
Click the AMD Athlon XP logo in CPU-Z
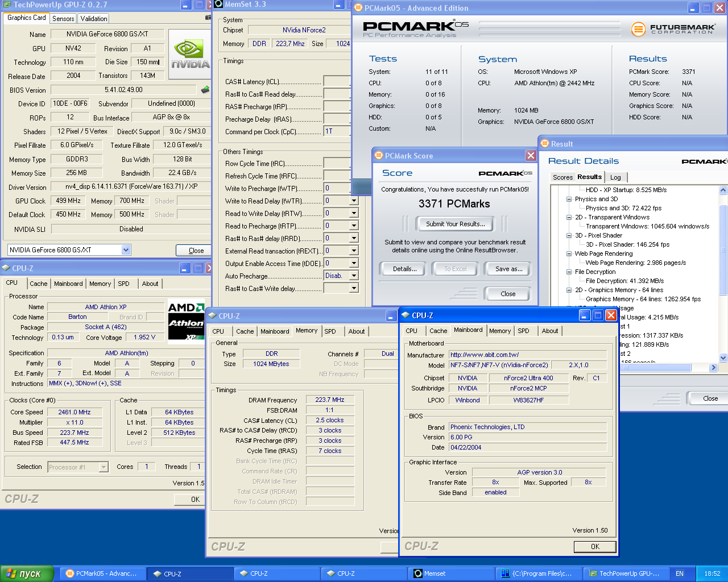(x=186, y=321)
